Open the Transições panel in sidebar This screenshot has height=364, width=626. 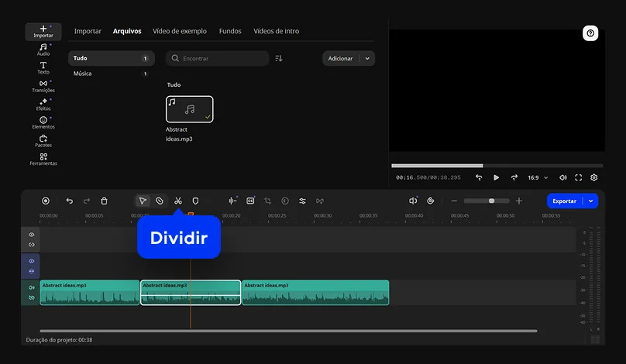point(43,86)
